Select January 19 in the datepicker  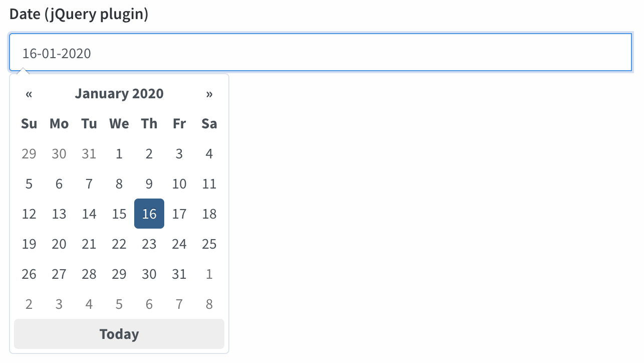click(x=29, y=244)
